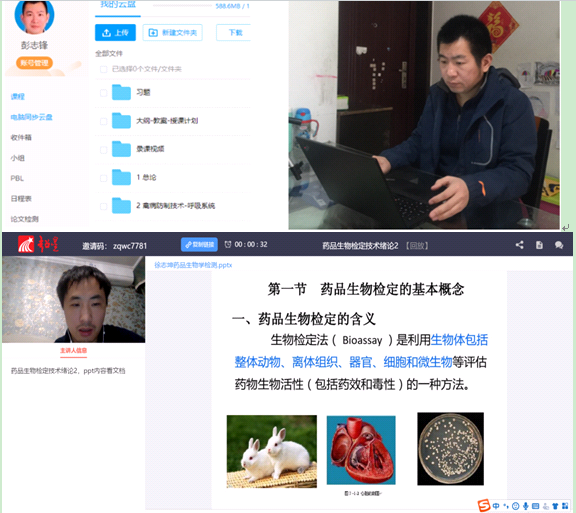576x513 pixels.
Task: Tick the select-all checkbox above the file list
Action: (104, 69)
